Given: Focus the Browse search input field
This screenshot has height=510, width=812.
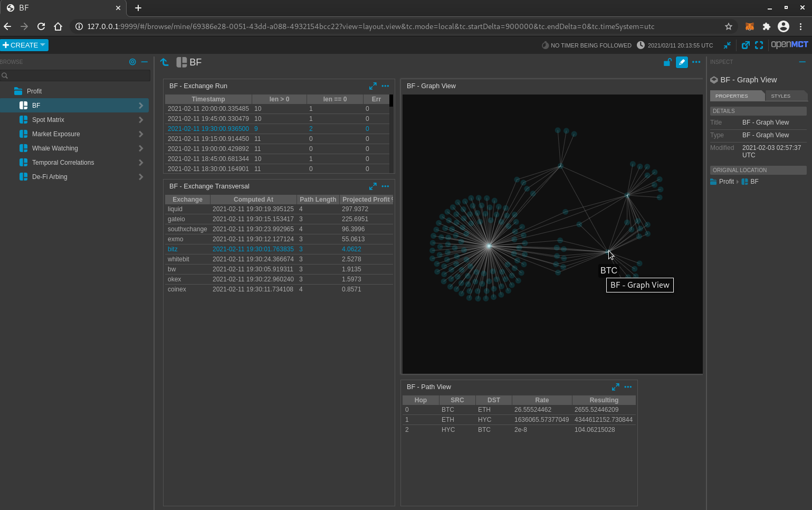Looking at the screenshot, I should click(75, 75).
